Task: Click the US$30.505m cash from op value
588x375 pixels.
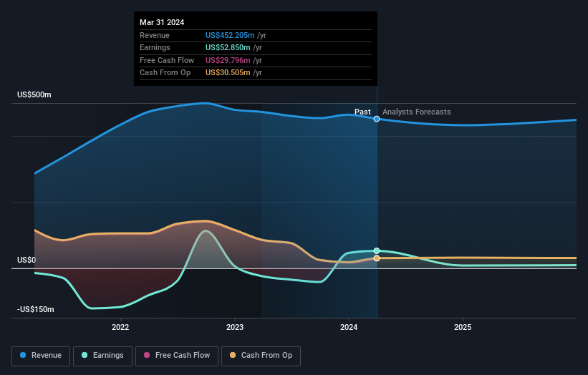Action: click(x=228, y=73)
